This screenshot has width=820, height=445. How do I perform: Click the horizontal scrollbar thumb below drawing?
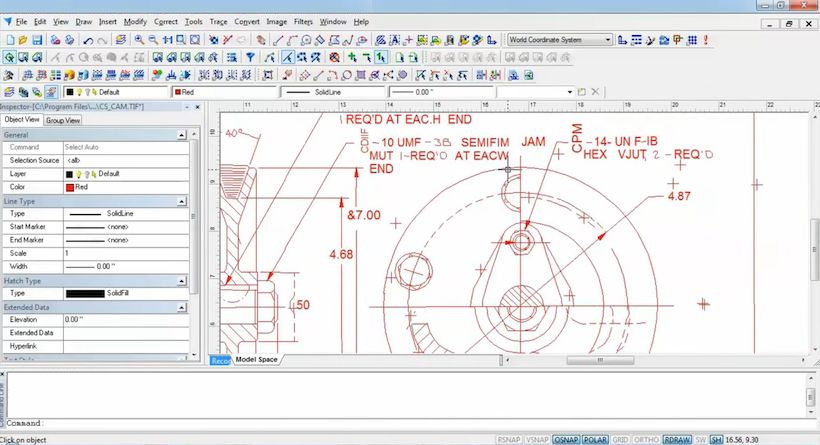tap(600, 360)
